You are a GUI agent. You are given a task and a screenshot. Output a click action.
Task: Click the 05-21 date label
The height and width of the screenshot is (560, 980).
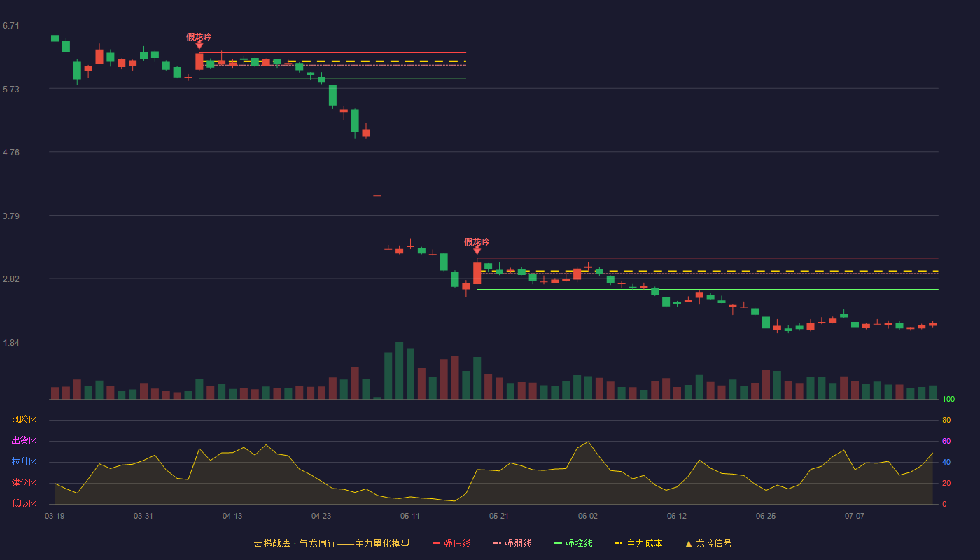(x=499, y=516)
